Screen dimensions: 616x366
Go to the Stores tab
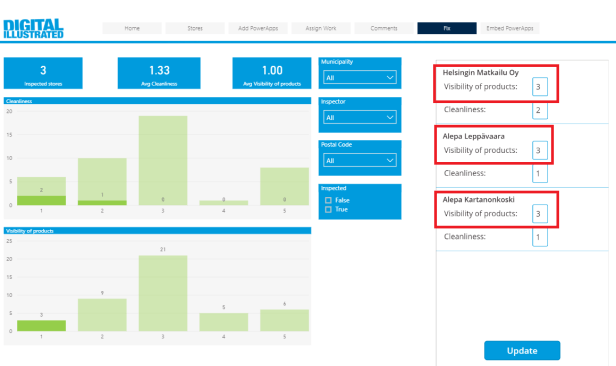coord(195,28)
